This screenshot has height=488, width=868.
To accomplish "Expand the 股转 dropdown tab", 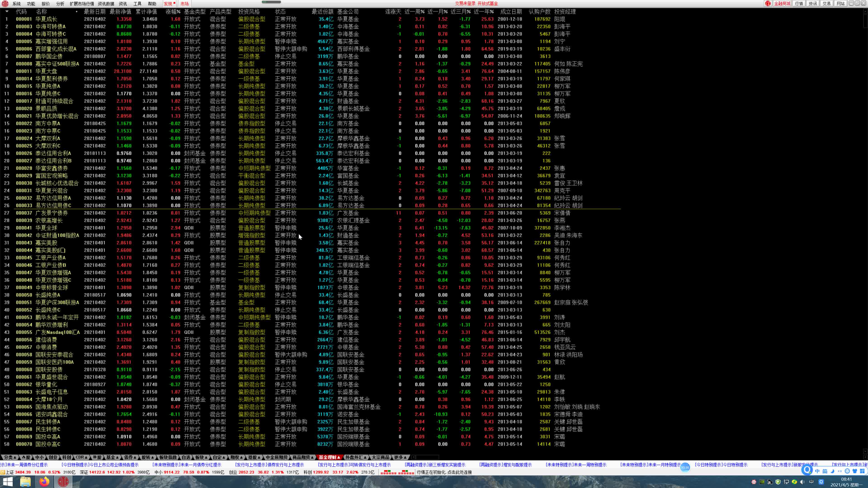I will tap(148, 457).
